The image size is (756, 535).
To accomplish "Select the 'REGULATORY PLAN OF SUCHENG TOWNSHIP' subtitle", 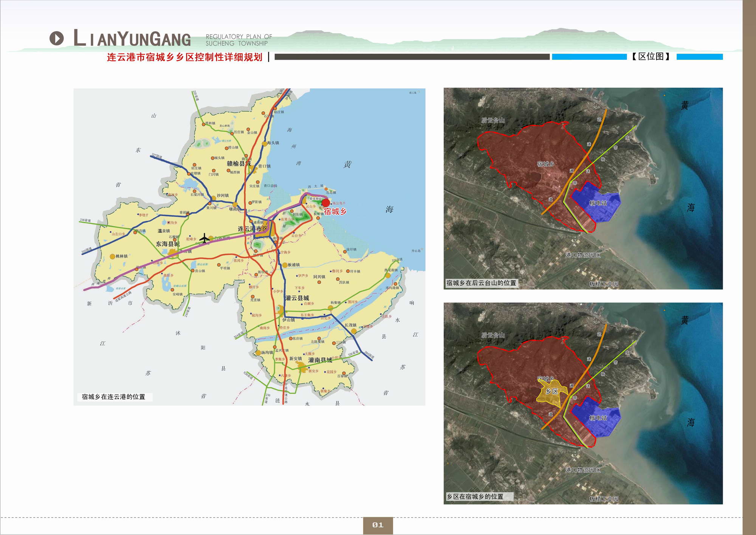I will click(239, 40).
